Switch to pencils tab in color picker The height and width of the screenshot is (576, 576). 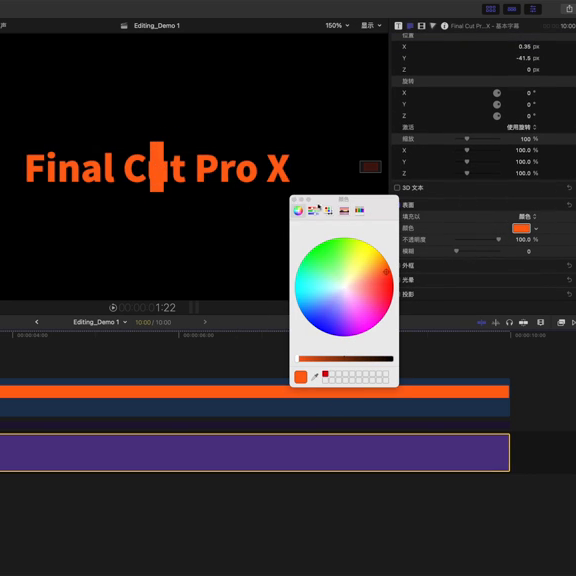(x=359, y=210)
